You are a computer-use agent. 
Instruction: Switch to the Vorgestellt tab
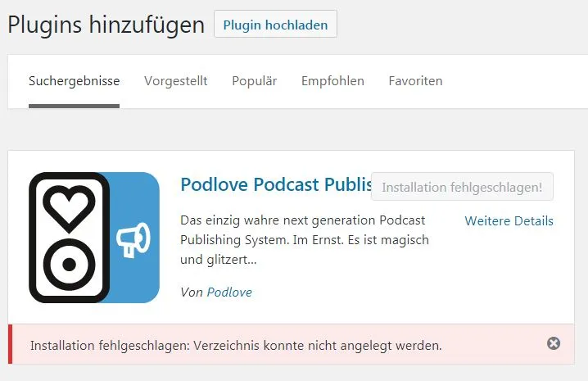pos(175,81)
